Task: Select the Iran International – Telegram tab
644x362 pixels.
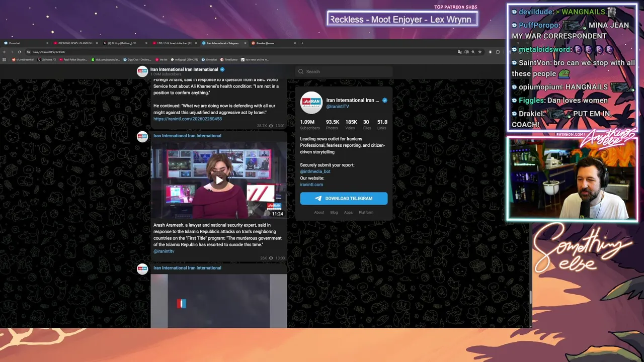Action: coord(223,43)
